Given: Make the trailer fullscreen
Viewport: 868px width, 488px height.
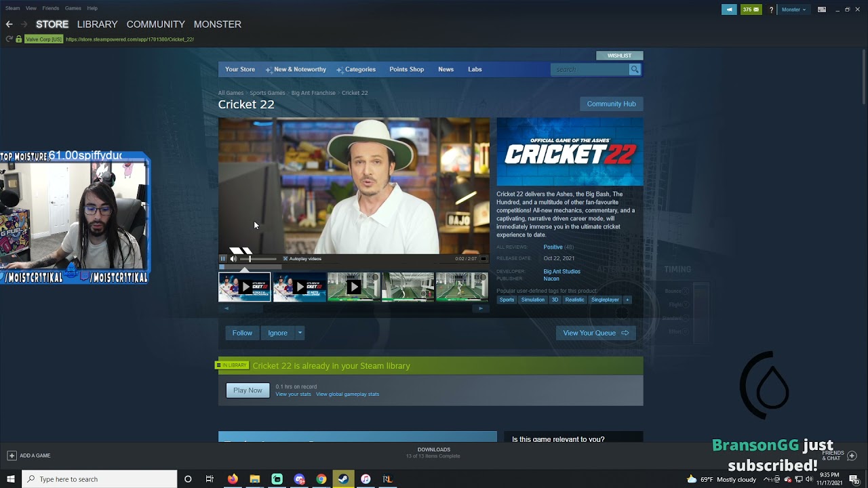Looking at the screenshot, I should click(484, 259).
